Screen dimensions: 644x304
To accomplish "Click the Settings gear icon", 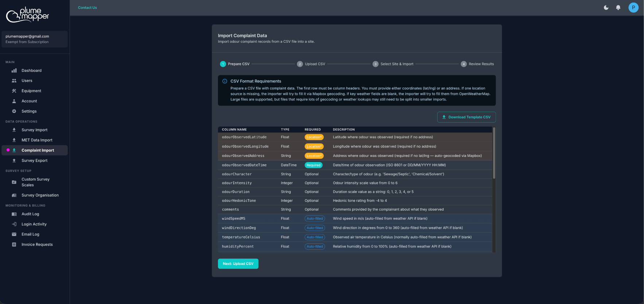I will (14, 111).
